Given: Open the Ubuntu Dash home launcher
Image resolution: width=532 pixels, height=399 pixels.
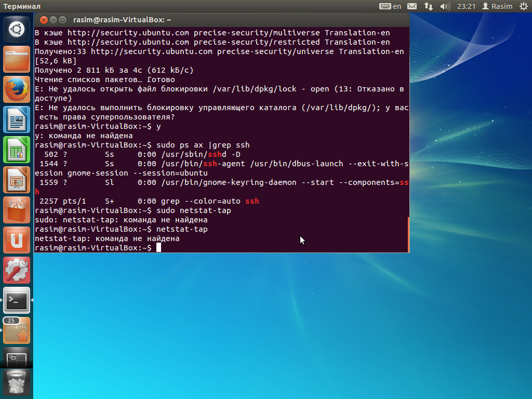Looking at the screenshot, I should (x=17, y=29).
